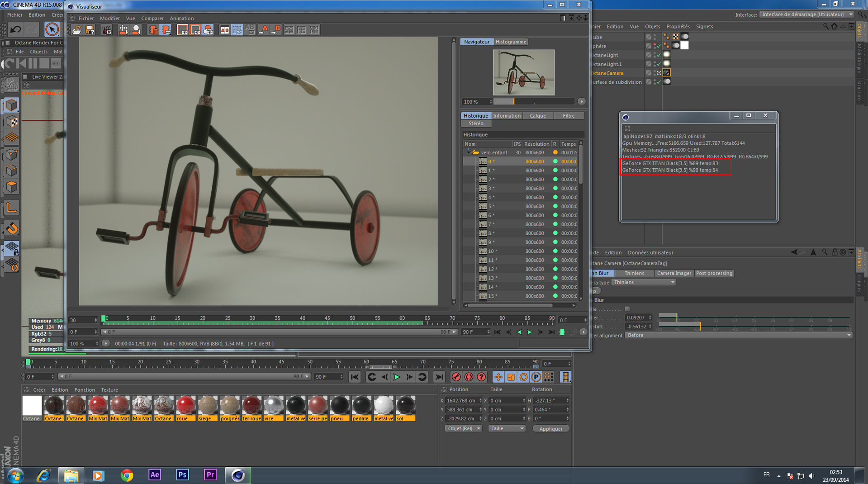Toggle Surface de subdivision enabled checkmark
The width and height of the screenshot is (868, 484).
659,82
